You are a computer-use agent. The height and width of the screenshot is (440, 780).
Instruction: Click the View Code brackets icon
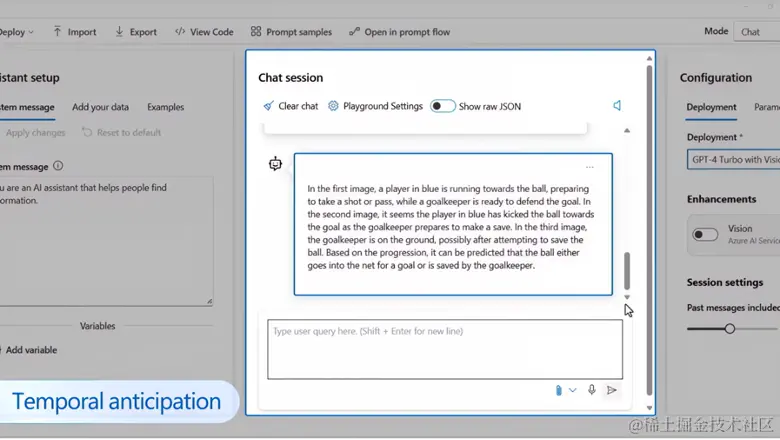pos(180,32)
